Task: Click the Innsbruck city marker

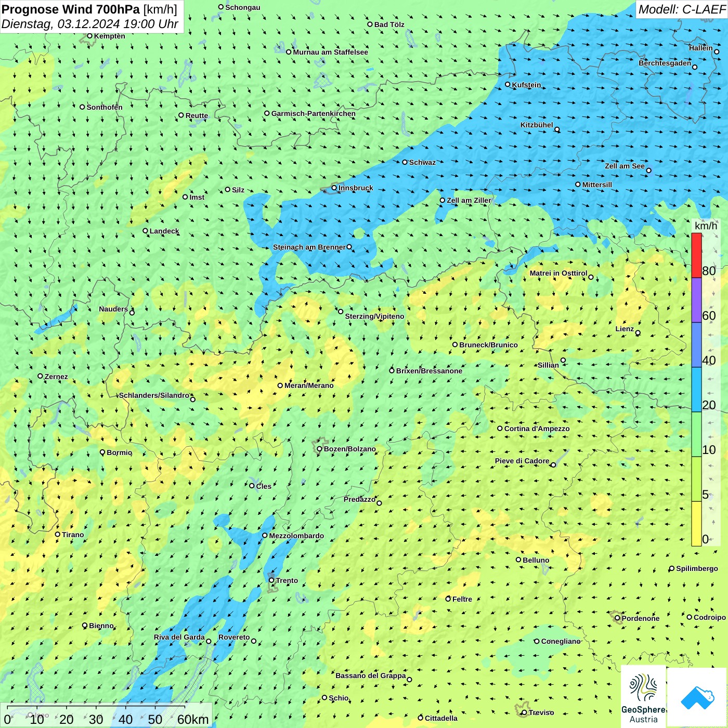Action: pyautogui.click(x=334, y=188)
